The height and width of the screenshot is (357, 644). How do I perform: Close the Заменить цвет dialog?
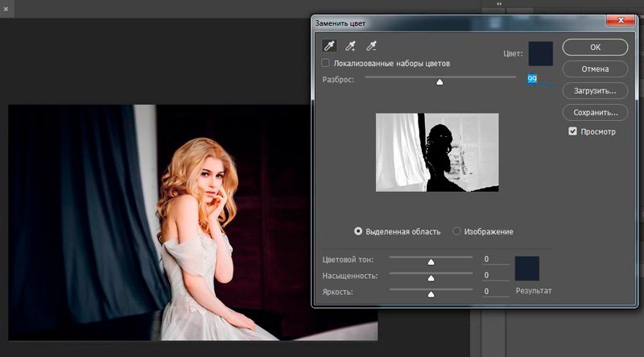click(621, 20)
